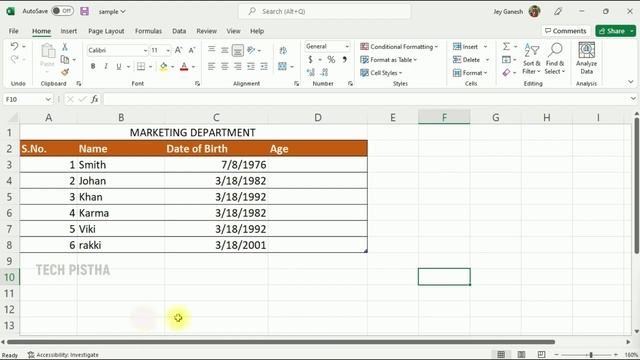Click Merge & Center icon

[x=282, y=66]
